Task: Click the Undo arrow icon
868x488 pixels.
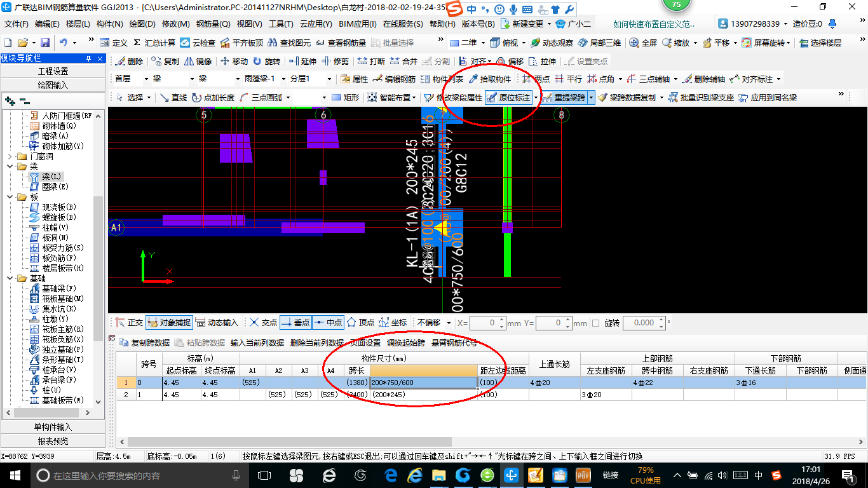Action: [x=64, y=43]
